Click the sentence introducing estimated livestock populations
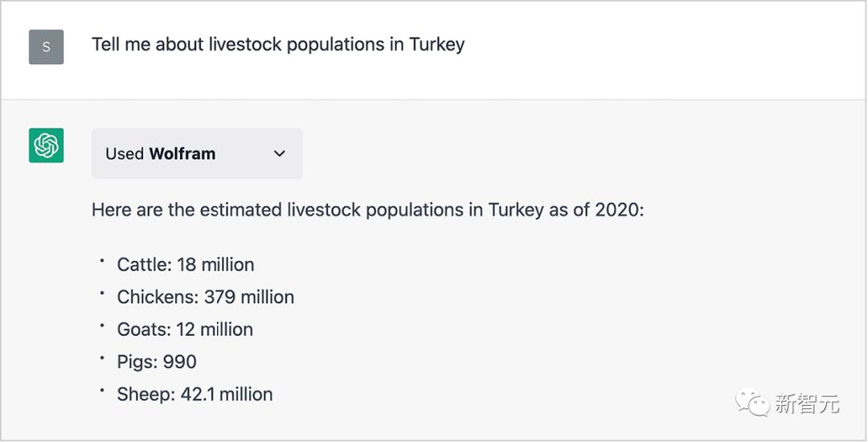 click(x=367, y=211)
